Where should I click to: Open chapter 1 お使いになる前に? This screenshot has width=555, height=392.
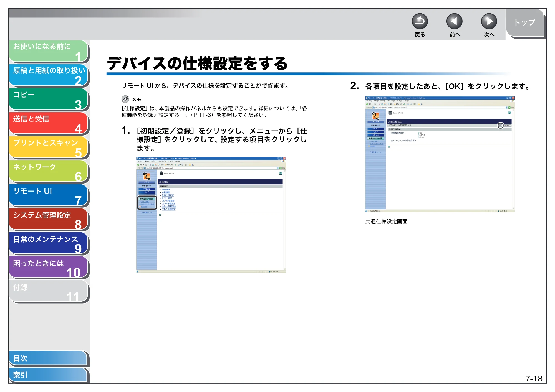pyautogui.click(x=49, y=51)
